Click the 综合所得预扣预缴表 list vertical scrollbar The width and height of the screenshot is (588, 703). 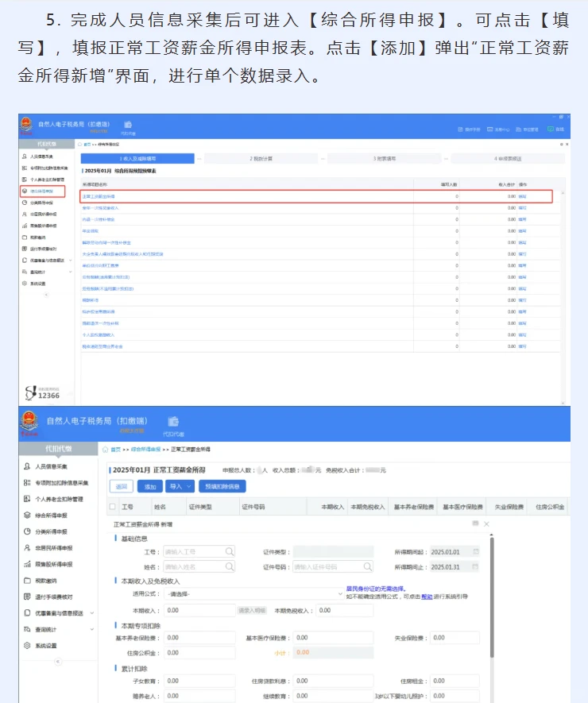click(x=563, y=296)
